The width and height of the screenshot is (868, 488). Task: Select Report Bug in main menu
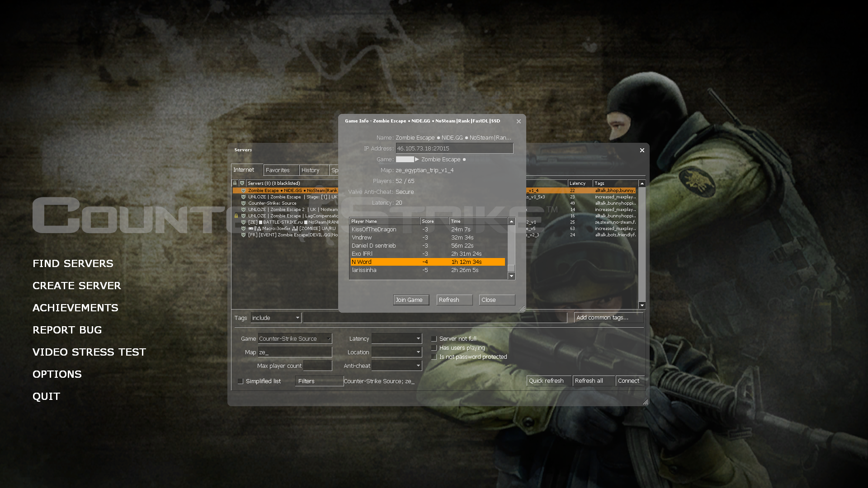[67, 330]
